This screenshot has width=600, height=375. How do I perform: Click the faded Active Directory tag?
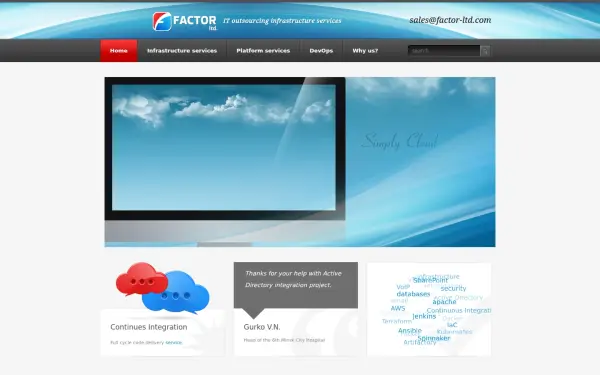(458, 297)
